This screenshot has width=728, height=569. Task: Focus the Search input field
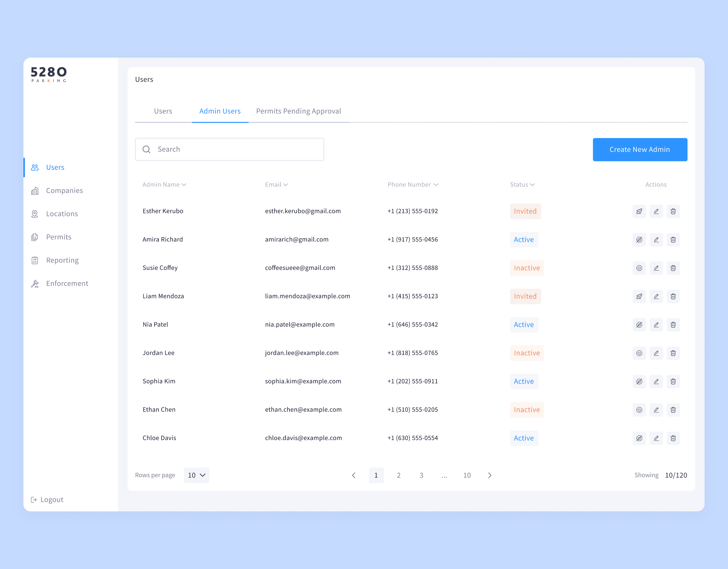[x=229, y=149]
